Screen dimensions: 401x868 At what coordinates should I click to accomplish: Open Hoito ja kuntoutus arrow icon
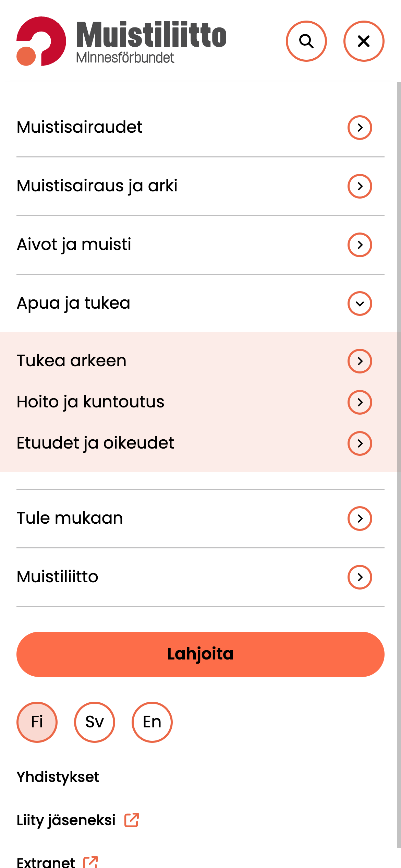(360, 402)
